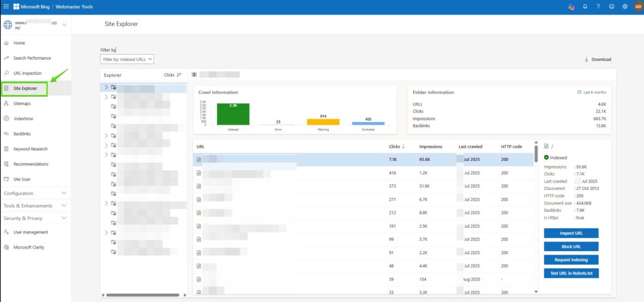Click the feedback smiley icon

[611, 6]
